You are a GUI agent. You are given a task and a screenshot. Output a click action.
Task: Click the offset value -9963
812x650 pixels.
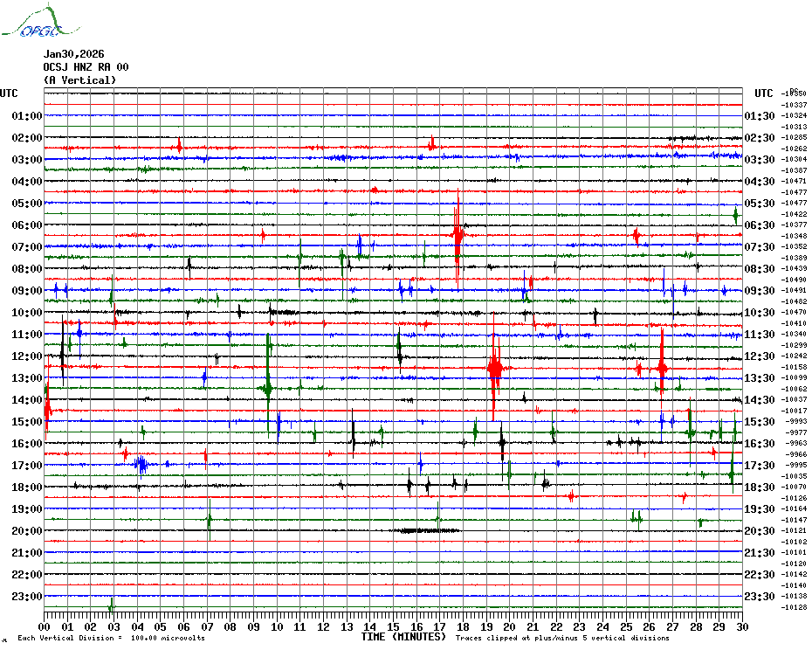coord(796,443)
